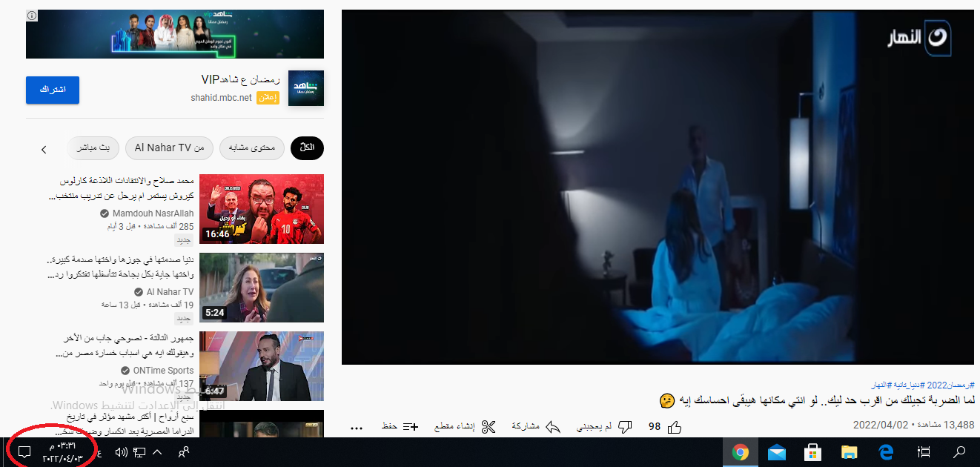Click the taskbar clock and date
Viewport: 980px width, 467px height.
point(62,452)
